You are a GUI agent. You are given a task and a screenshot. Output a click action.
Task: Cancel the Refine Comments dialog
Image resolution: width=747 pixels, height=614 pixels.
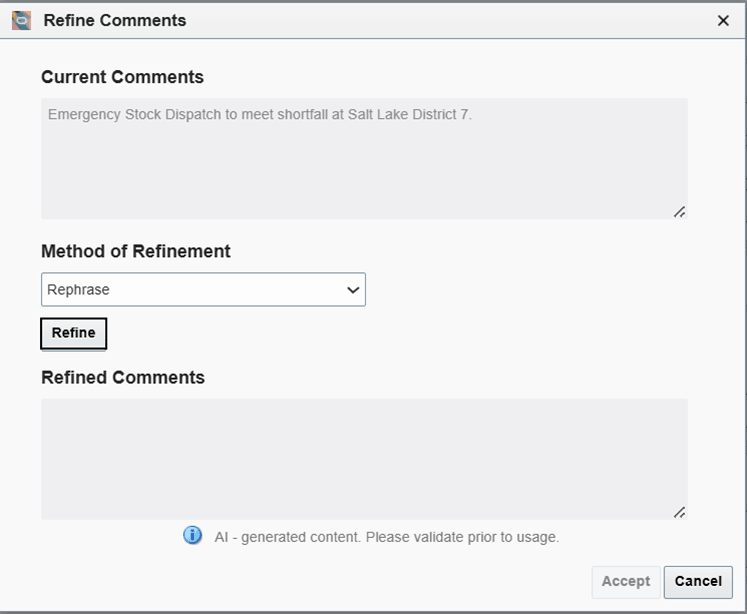[x=698, y=582]
